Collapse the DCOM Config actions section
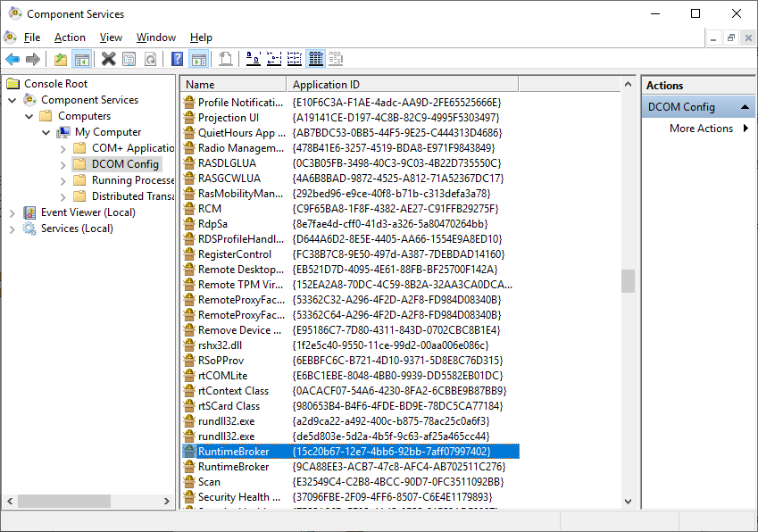 click(745, 107)
